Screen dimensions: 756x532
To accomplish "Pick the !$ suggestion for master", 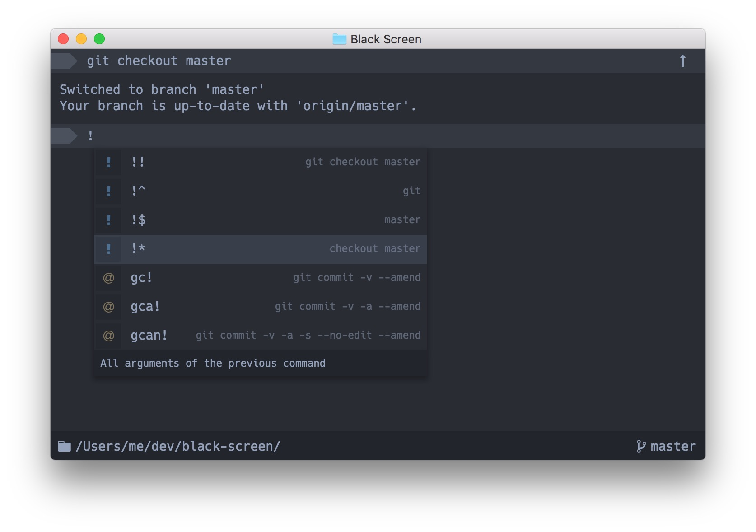I will pyautogui.click(x=261, y=220).
